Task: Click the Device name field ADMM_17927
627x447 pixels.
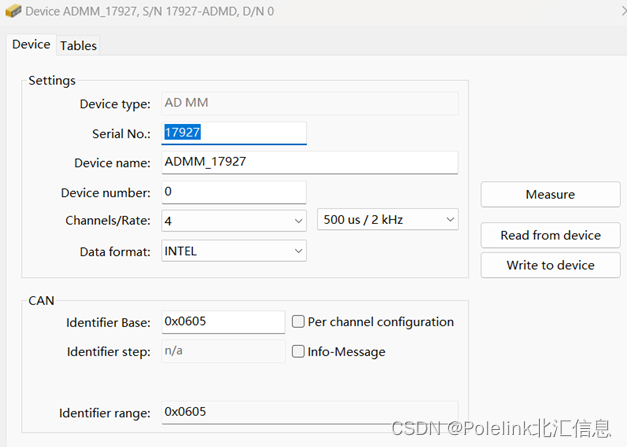Action: 310,162
